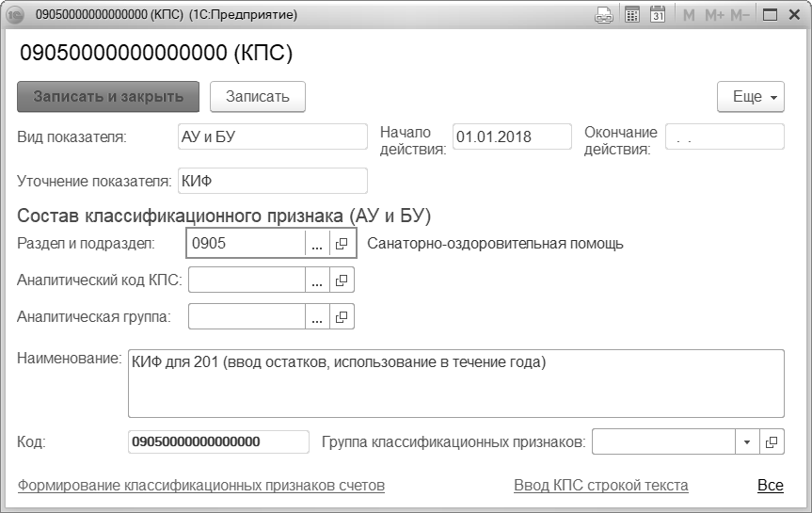Open the Группа классификационных признаков element icon
812x513 pixels.
point(772,442)
